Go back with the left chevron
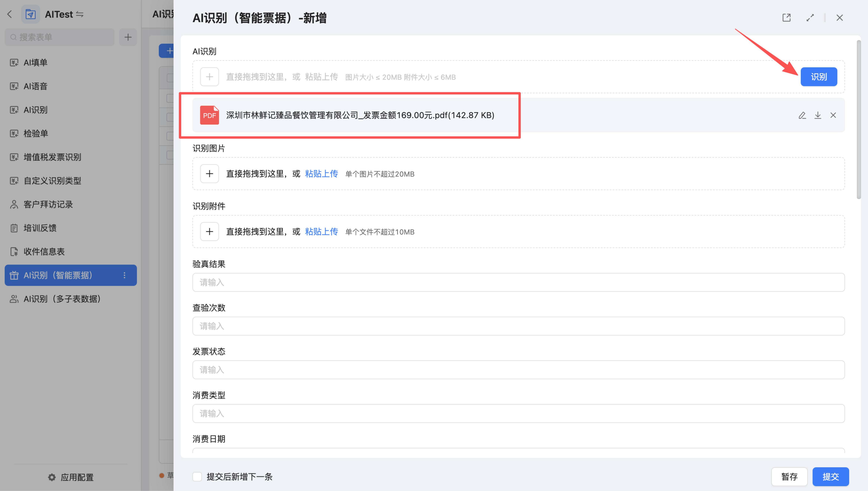Viewport: 868px width, 491px height. 9,14
